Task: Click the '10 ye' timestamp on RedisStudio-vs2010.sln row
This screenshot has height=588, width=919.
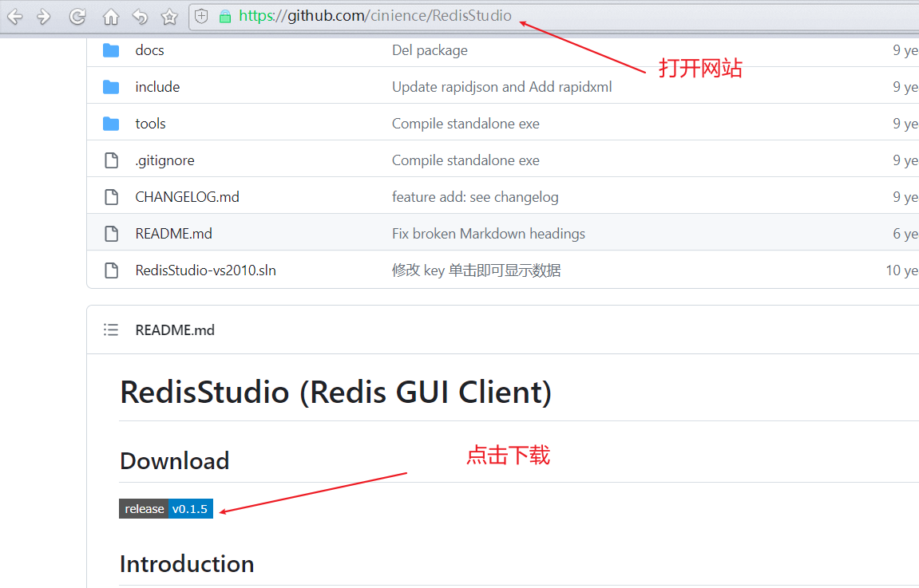Action: point(902,270)
